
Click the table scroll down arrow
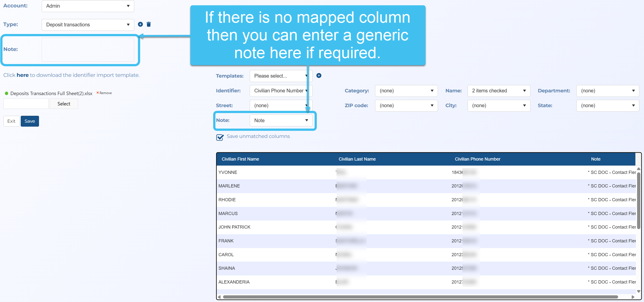[638, 291]
